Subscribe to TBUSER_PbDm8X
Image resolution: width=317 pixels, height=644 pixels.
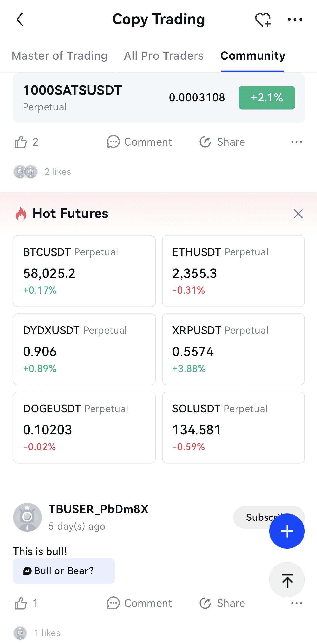(x=250, y=517)
